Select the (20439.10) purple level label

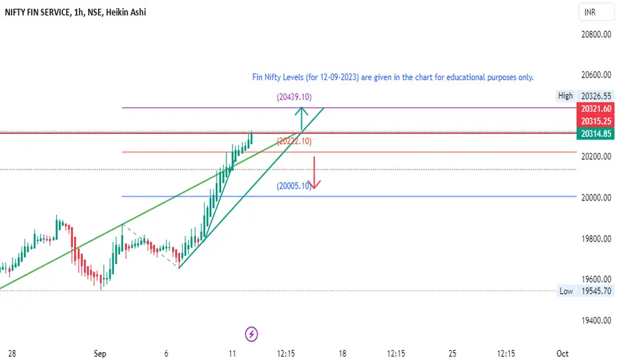[x=294, y=97]
